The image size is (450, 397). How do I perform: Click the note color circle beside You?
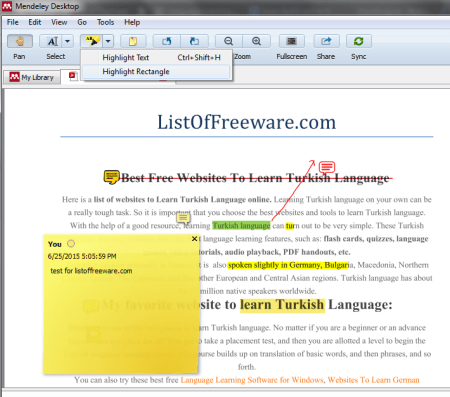click(71, 244)
